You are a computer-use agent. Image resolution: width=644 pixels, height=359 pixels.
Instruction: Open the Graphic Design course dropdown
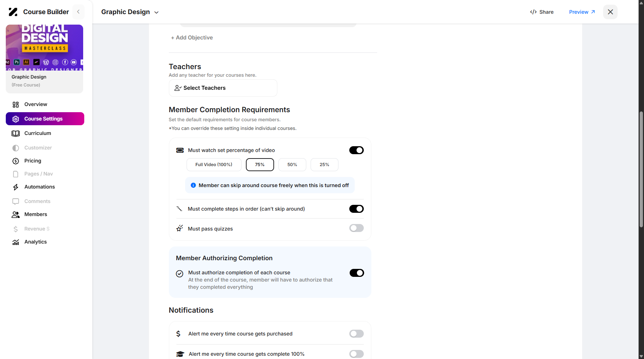point(130,12)
